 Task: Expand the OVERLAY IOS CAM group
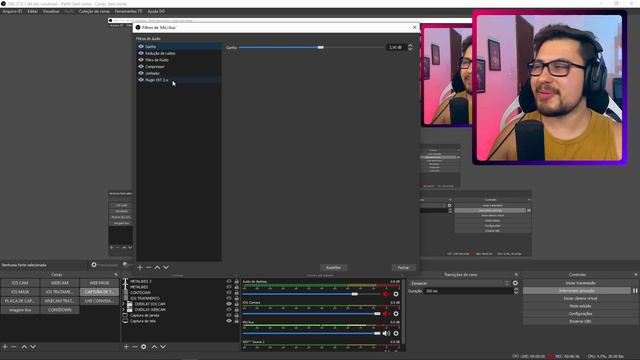(124, 304)
